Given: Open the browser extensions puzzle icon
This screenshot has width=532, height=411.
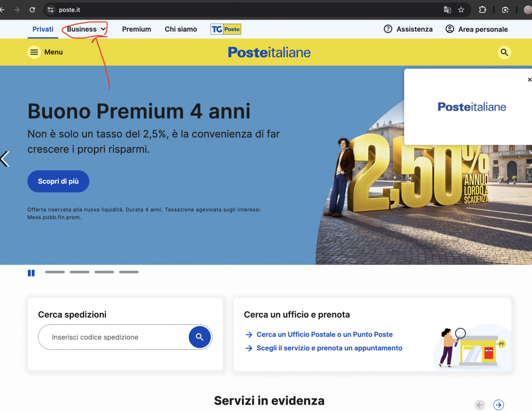Looking at the screenshot, I should 483,9.
